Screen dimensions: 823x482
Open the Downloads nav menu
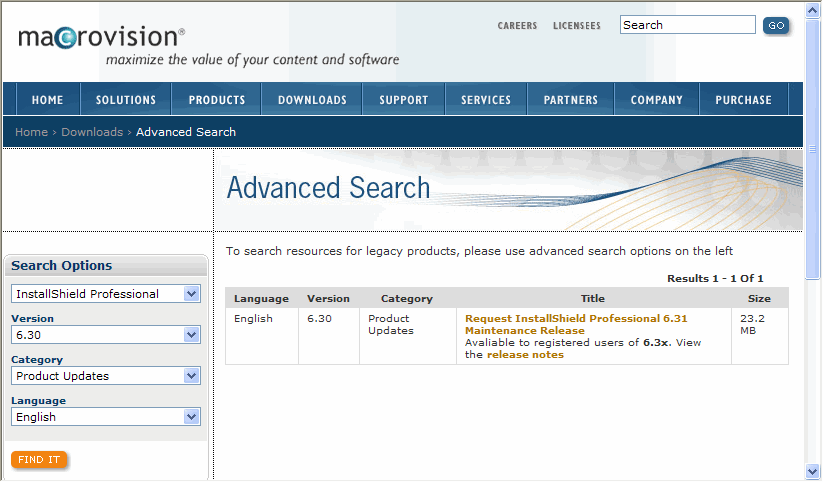pos(312,100)
